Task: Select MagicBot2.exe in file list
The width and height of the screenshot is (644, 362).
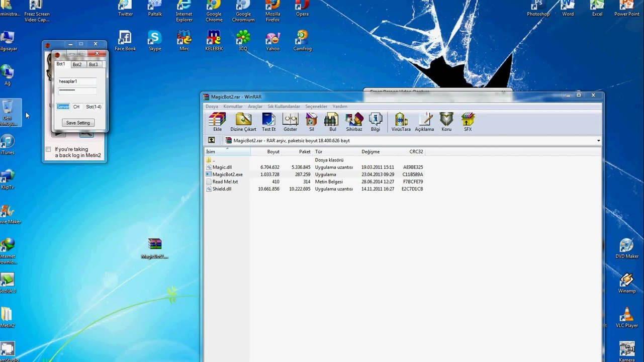Action: coord(227,174)
